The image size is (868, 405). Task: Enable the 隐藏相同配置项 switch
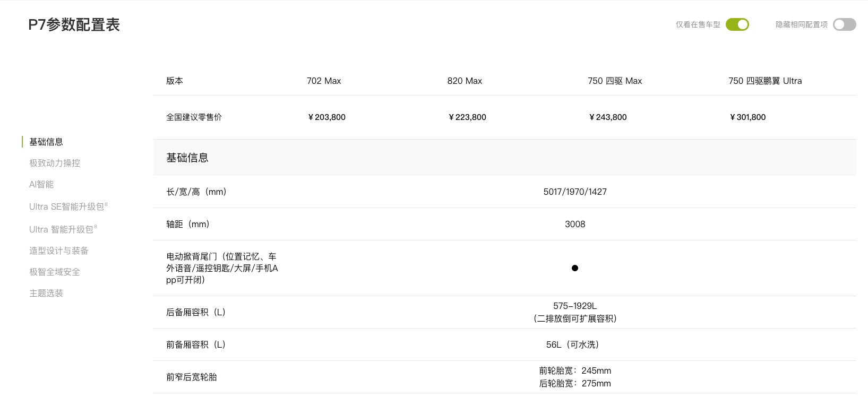[x=844, y=24]
